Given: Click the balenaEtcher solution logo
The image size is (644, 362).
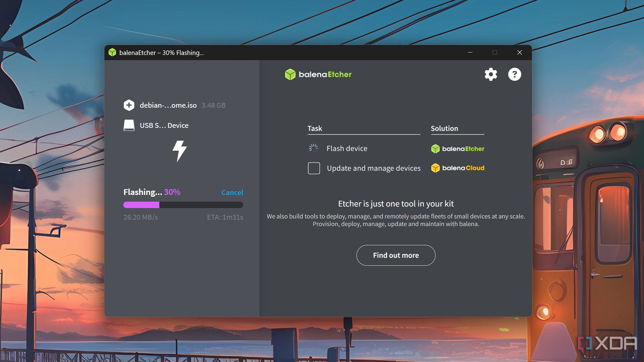Looking at the screenshot, I should [457, 149].
